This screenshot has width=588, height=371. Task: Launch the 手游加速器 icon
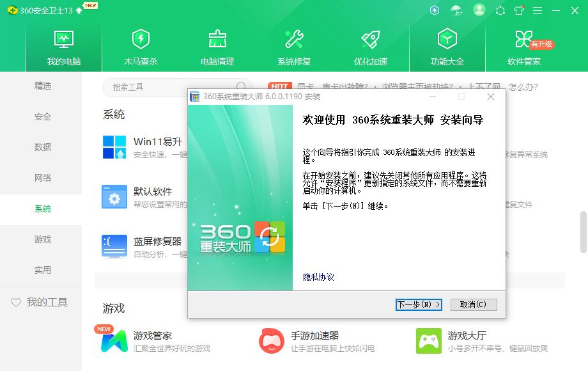272,340
